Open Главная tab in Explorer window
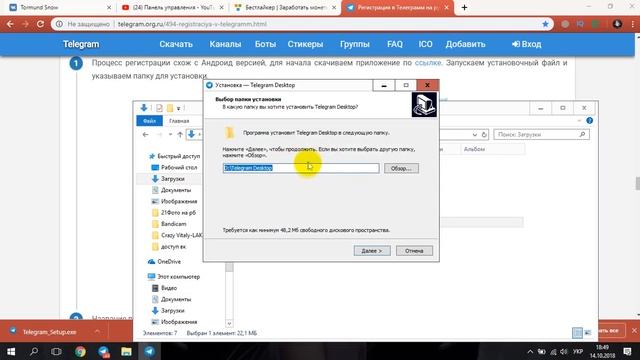 coord(179,121)
